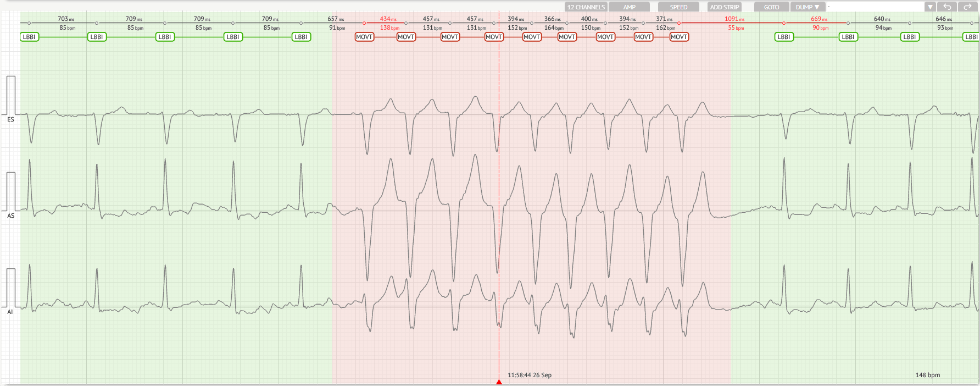
Task: Click the red triangle time cursor marker
Action: click(x=499, y=382)
